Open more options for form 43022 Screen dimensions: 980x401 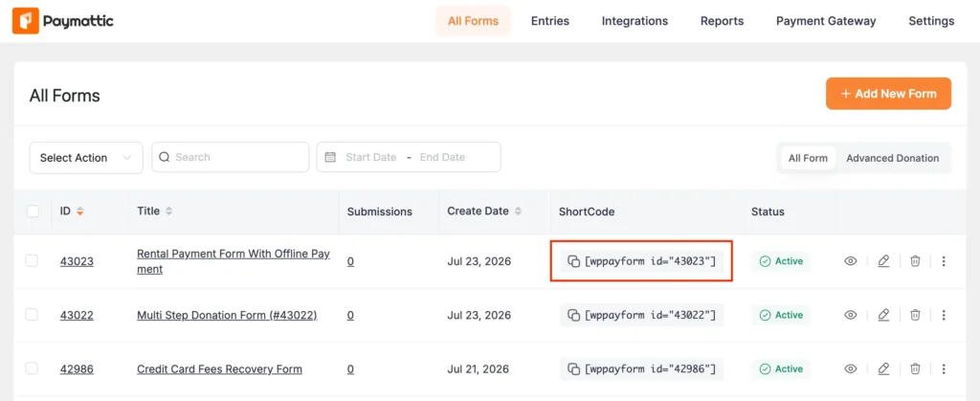[x=944, y=315]
